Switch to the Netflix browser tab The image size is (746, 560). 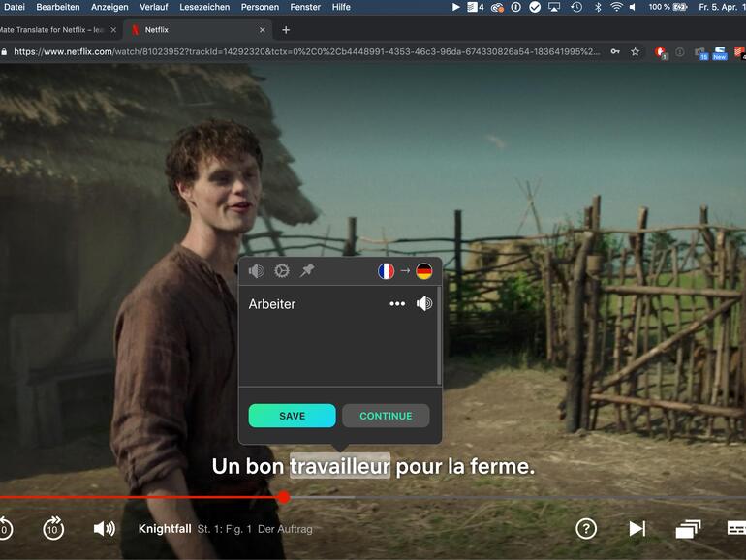tap(198, 29)
